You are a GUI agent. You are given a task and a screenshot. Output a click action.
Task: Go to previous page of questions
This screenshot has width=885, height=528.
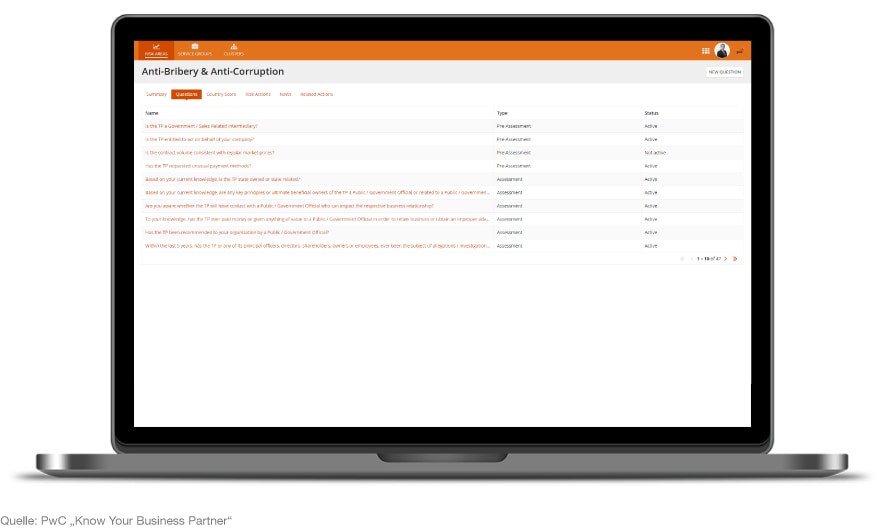[691, 259]
